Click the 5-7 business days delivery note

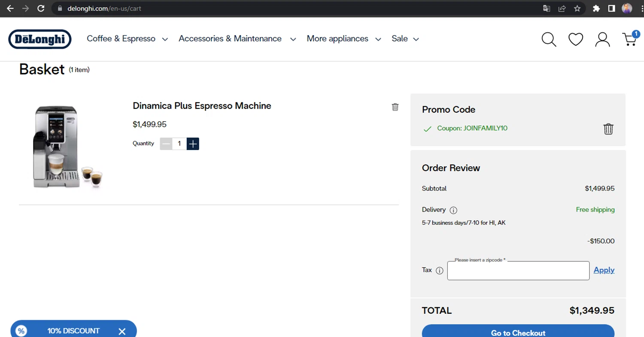pyautogui.click(x=464, y=223)
